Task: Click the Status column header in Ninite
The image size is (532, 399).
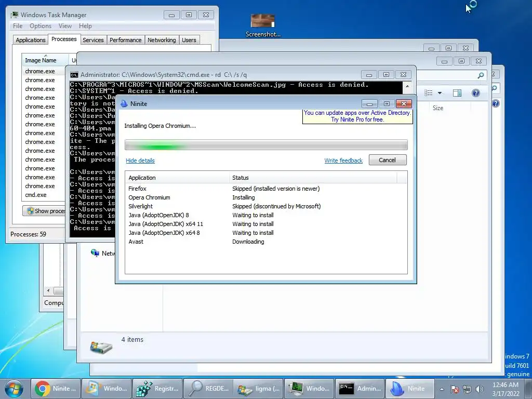Action: (x=313, y=178)
